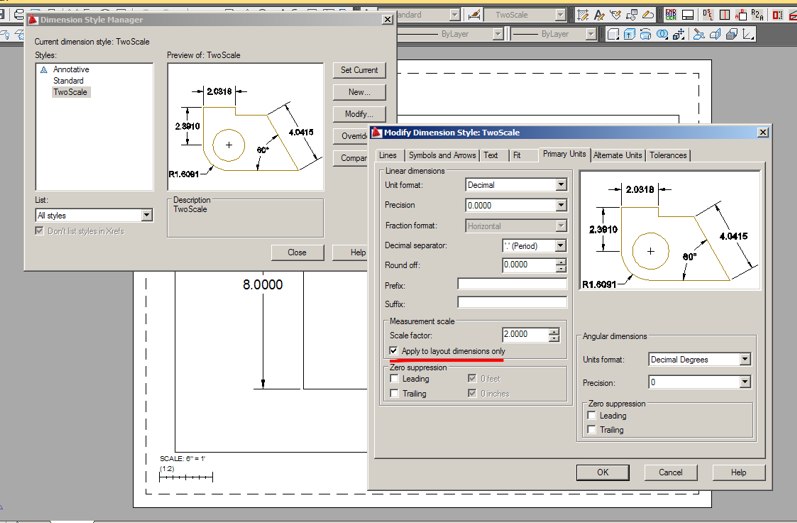Click the revision cloud pencil icon

pyautogui.click(x=648, y=15)
